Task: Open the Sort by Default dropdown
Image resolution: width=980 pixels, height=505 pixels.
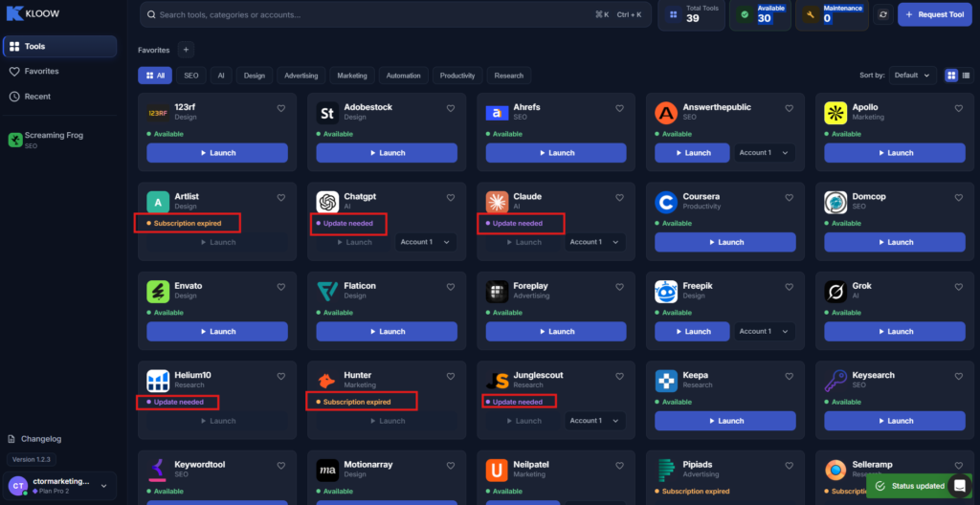Action: (x=913, y=75)
